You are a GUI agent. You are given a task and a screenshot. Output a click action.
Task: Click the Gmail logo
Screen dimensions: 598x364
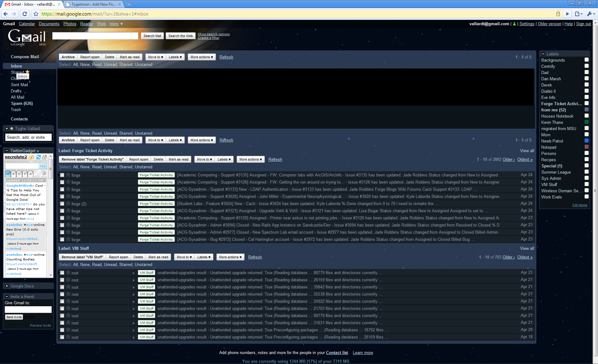point(27,38)
